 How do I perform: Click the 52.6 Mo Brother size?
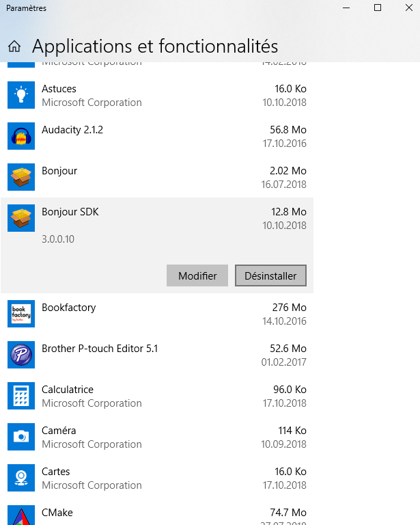click(288, 349)
